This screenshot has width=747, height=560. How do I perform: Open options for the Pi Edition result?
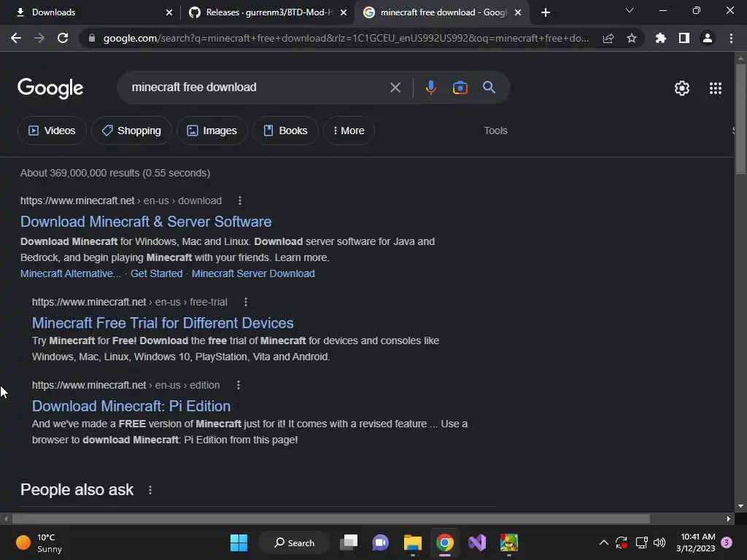[x=239, y=385]
